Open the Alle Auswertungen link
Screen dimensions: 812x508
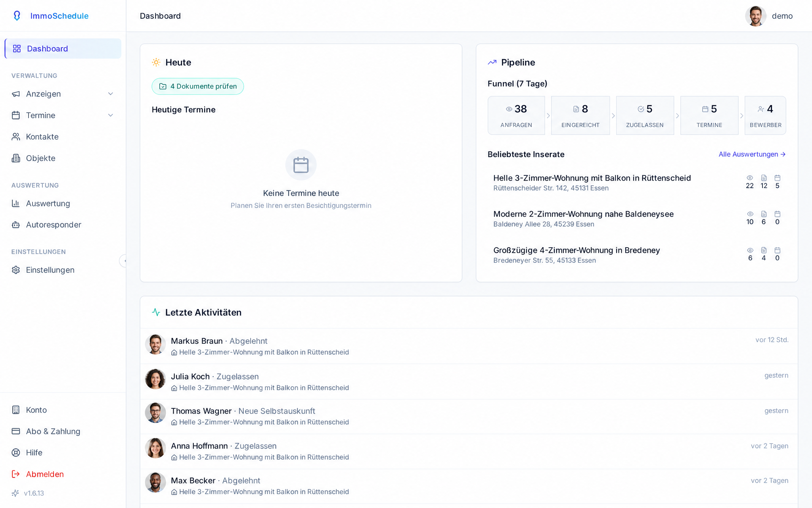tap(752, 154)
